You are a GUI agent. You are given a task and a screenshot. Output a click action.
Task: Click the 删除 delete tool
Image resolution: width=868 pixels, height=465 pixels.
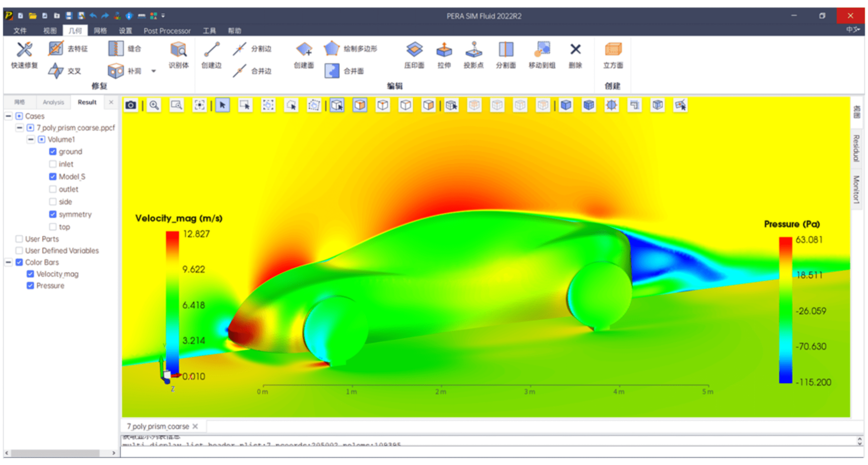pos(575,55)
